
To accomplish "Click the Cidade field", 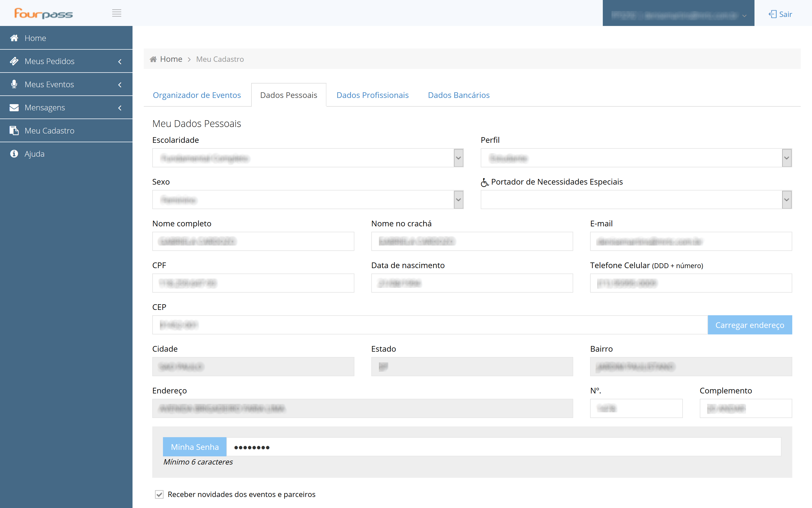I will pyautogui.click(x=253, y=367).
